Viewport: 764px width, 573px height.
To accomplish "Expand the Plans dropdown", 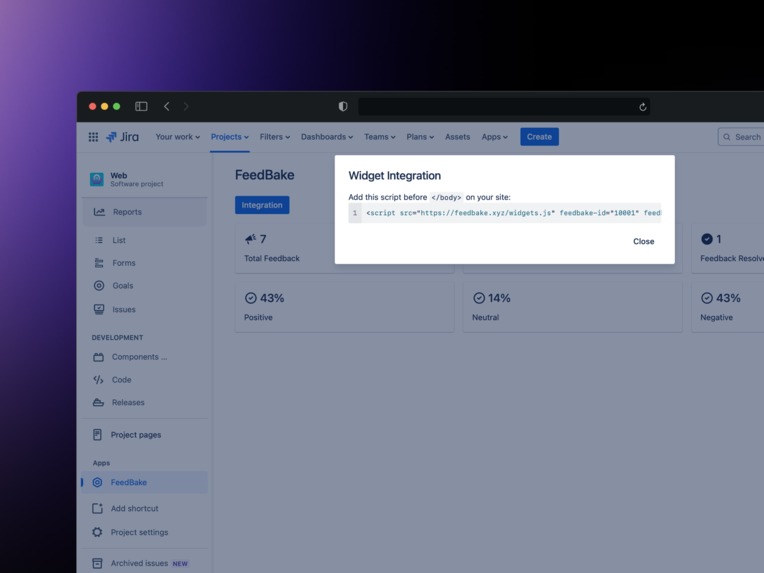I will pyautogui.click(x=420, y=137).
